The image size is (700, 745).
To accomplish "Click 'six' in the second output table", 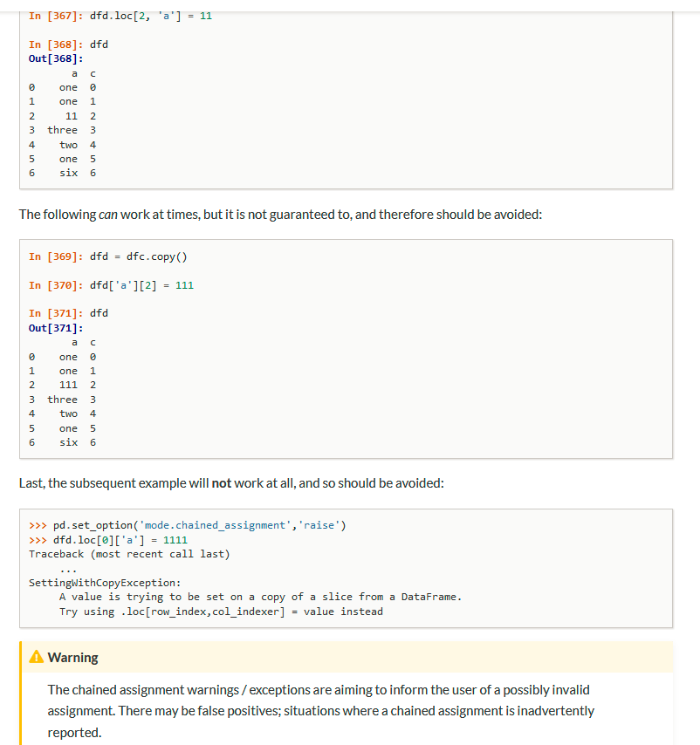I will point(68,442).
